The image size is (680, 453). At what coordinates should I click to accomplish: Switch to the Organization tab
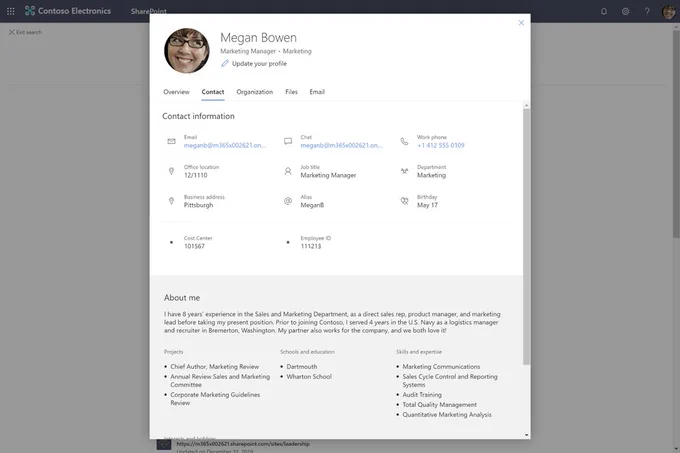[255, 92]
